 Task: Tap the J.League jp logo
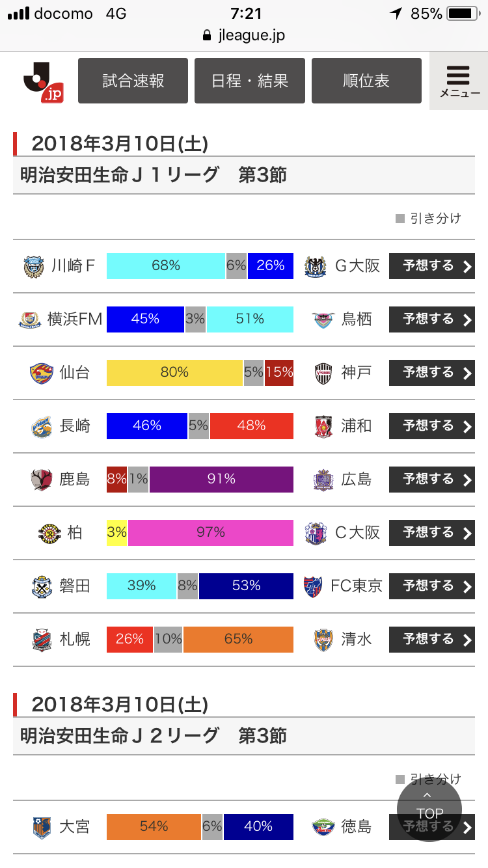43,82
